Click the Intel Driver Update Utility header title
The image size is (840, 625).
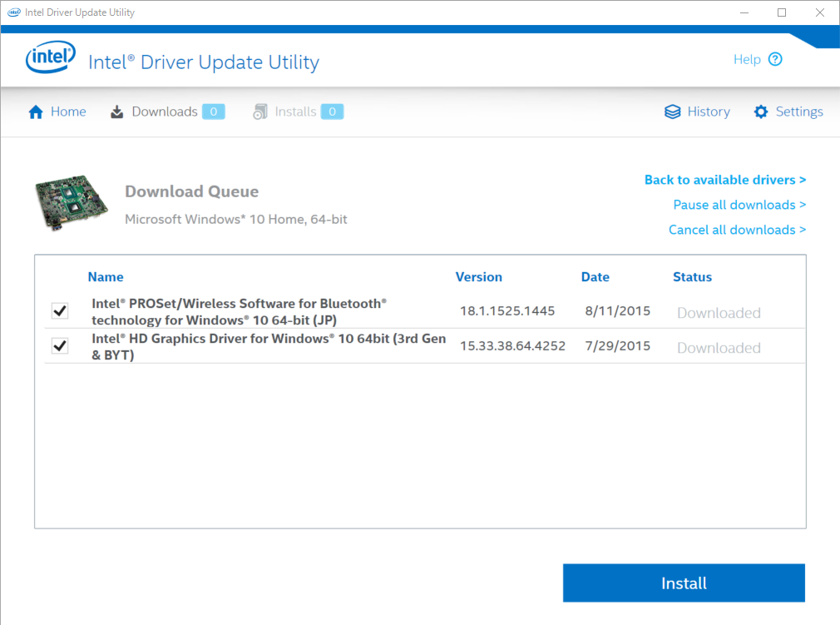pyautogui.click(x=204, y=62)
